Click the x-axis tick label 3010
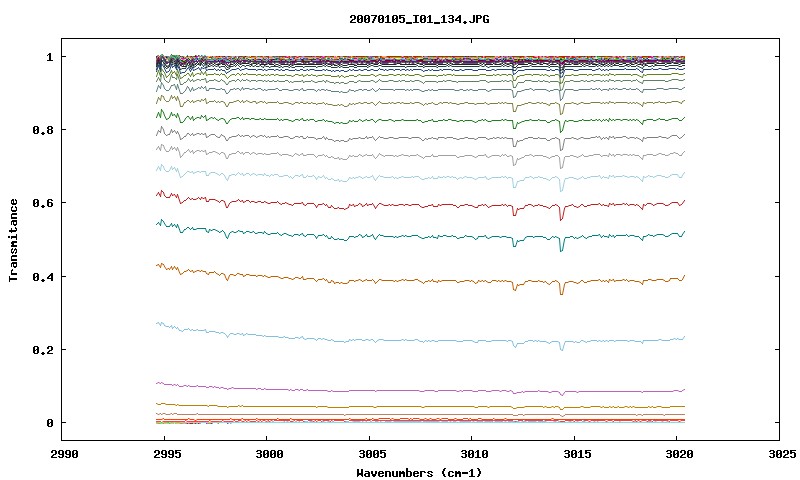 pyautogui.click(x=474, y=454)
